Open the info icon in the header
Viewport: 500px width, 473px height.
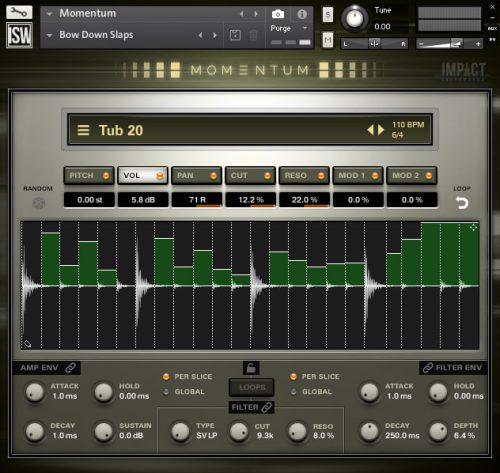point(302,14)
